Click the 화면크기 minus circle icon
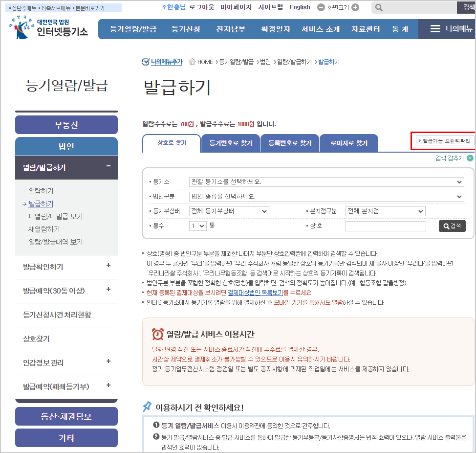The width and height of the screenshot is (476, 453). tap(321, 7)
